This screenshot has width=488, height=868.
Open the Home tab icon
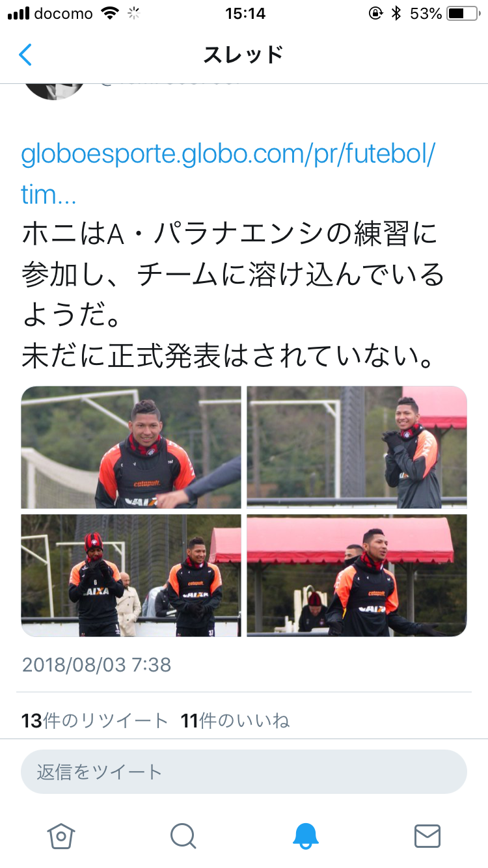pyautogui.click(x=61, y=835)
